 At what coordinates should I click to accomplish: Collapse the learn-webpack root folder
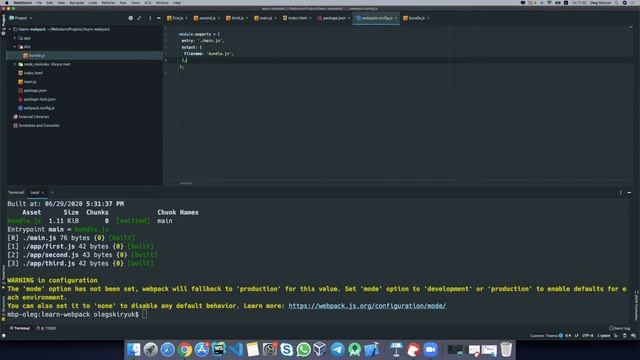[10, 29]
